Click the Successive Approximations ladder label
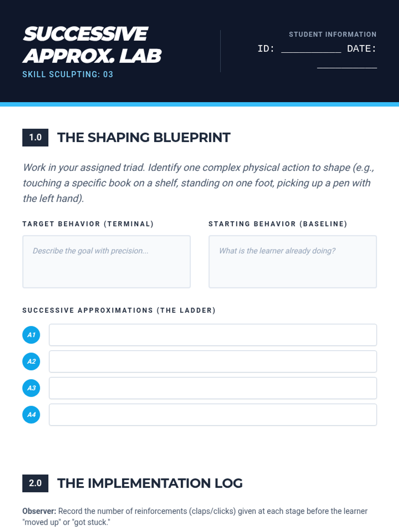The width and height of the screenshot is (399, 532). [x=119, y=310]
